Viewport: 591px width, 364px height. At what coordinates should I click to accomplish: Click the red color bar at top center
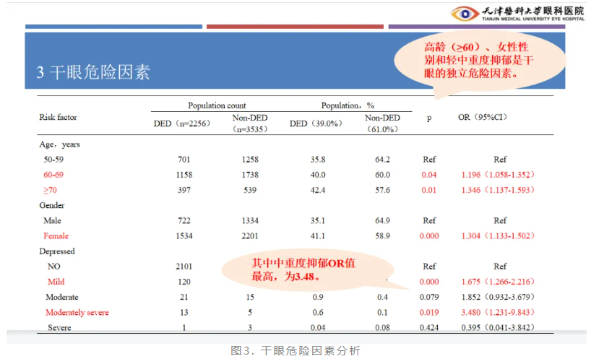[x=294, y=27]
